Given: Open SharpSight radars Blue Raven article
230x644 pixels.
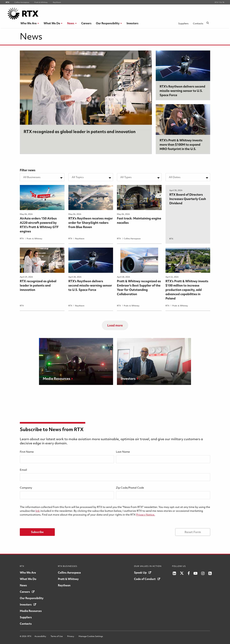Looking at the screenshot, I should pyautogui.click(x=91, y=222).
